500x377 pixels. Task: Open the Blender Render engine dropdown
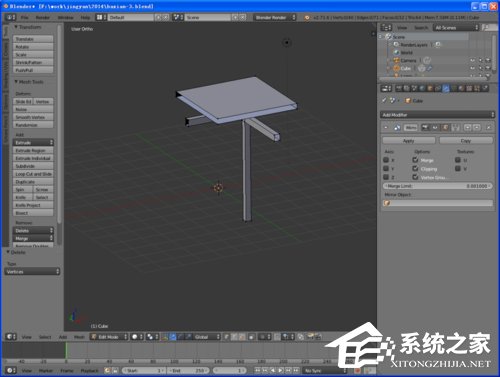(x=275, y=17)
